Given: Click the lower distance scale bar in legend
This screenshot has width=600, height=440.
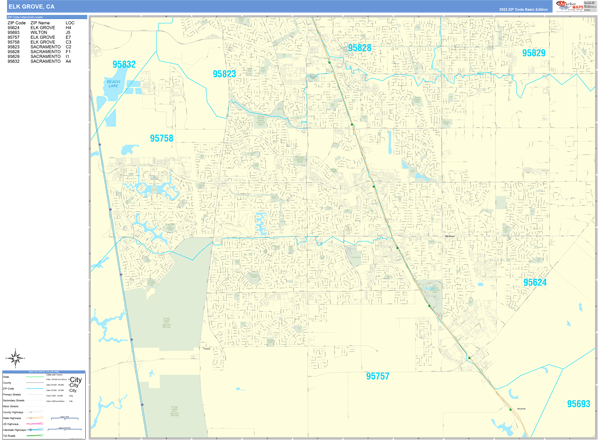Looking at the screenshot, I should tap(65, 429).
